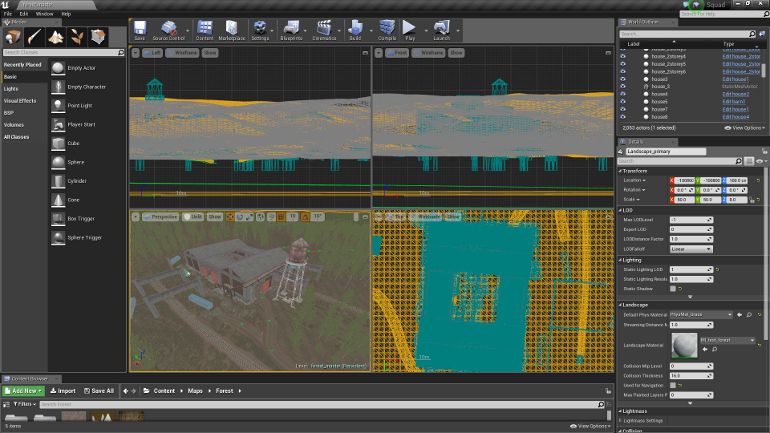Toggle visibility eye for house7

(x=622, y=109)
